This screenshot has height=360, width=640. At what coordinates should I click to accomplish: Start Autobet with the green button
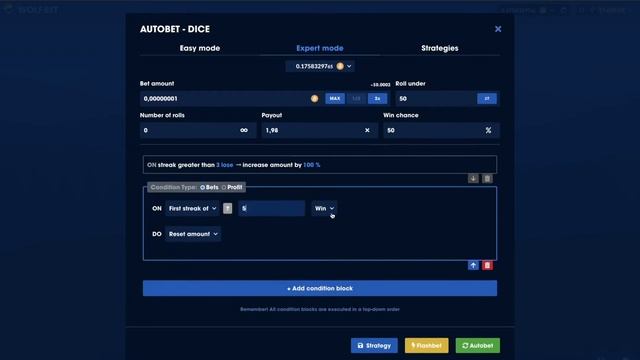click(478, 345)
